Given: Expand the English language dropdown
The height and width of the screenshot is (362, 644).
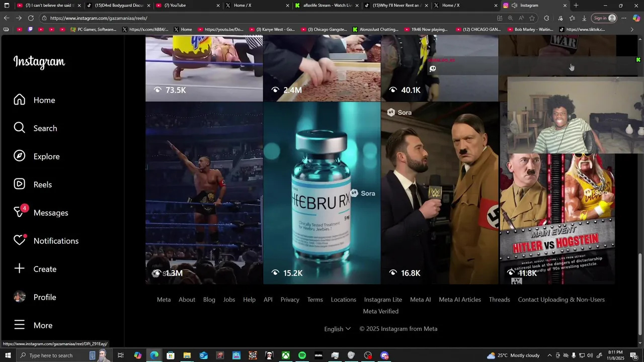Looking at the screenshot, I should tap(337, 329).
